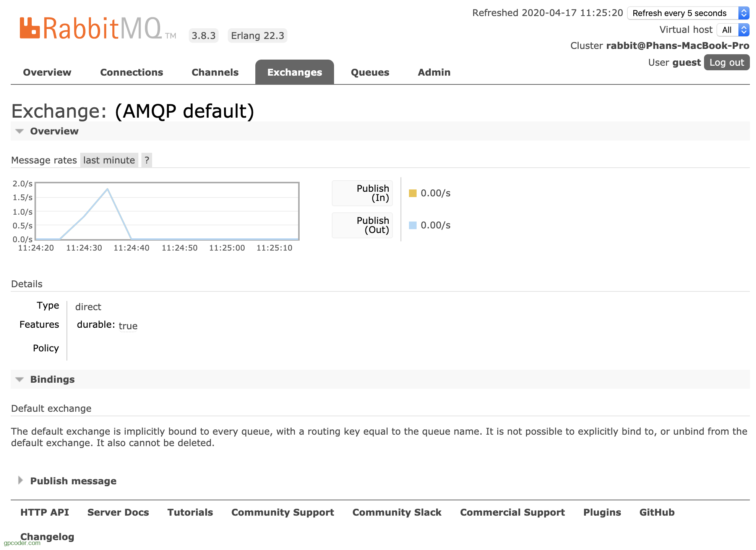Open the GitHub link
Viewport: 756px width, 550px height.
coord(657,512)
